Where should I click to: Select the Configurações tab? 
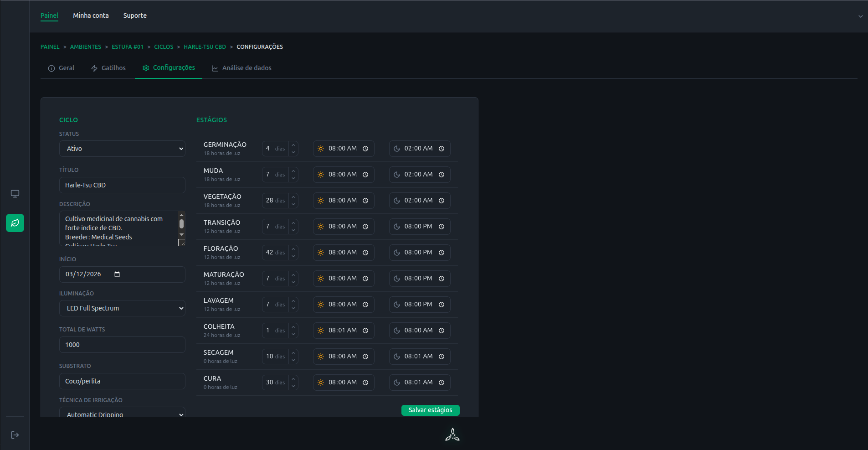click(169, 68)
